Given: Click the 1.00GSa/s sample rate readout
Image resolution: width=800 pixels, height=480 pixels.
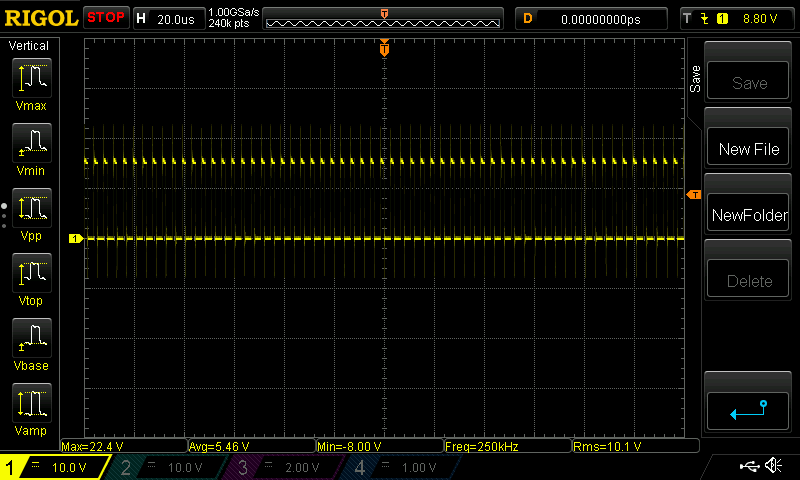Looking at the screenshot, I should pyautogui.click(x=234, y=12).
